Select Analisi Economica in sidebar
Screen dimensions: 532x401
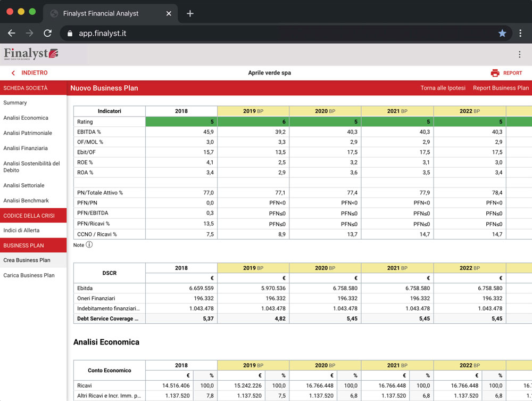[26, 118]
